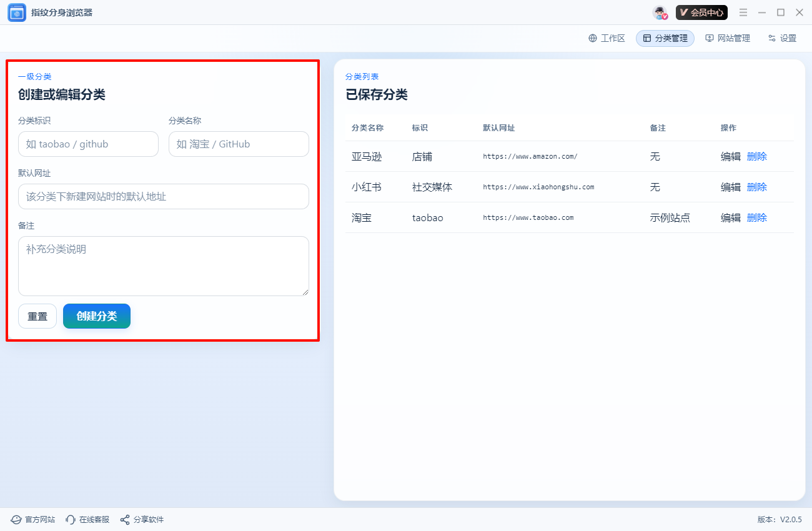Open the 会员中心 membership center
This screenshot has height=531, width=812.
point(701,12)
